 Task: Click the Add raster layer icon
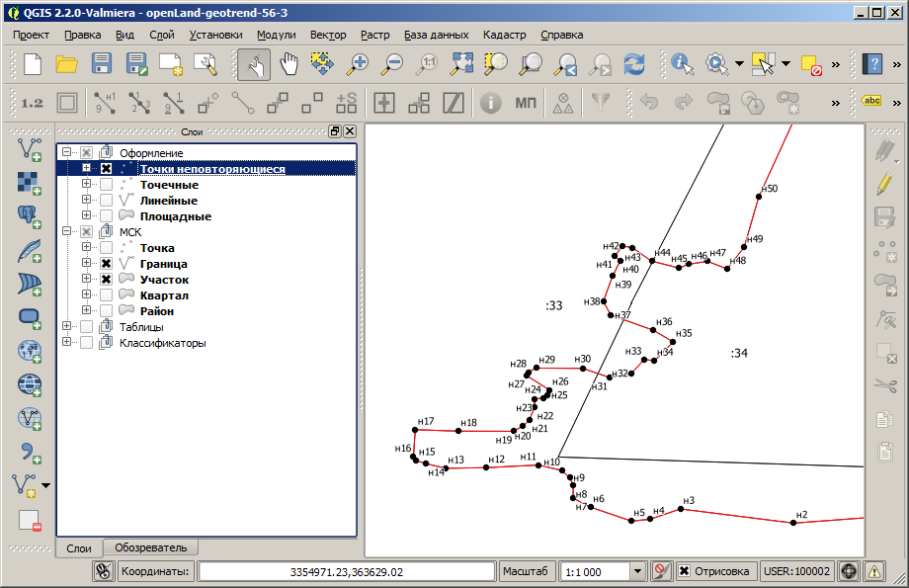coord(29,183)
